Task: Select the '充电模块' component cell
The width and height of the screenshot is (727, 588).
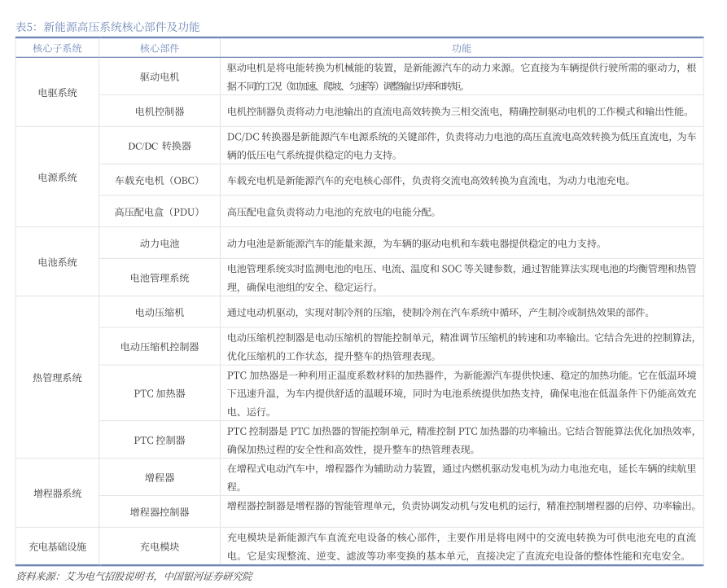Action: 160,546
